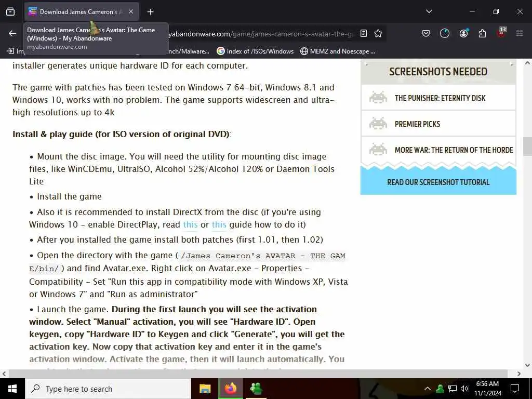Click the address bar URL
Screen dimensions: 532x399
pos(261,34)
